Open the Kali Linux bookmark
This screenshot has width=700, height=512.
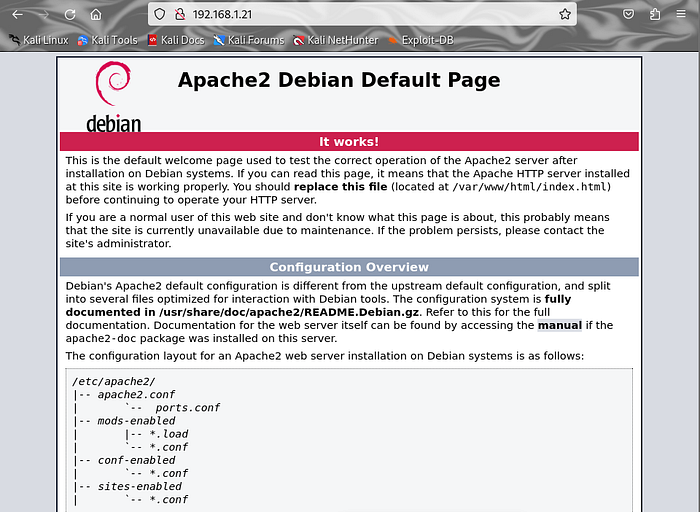coord(38,40)
